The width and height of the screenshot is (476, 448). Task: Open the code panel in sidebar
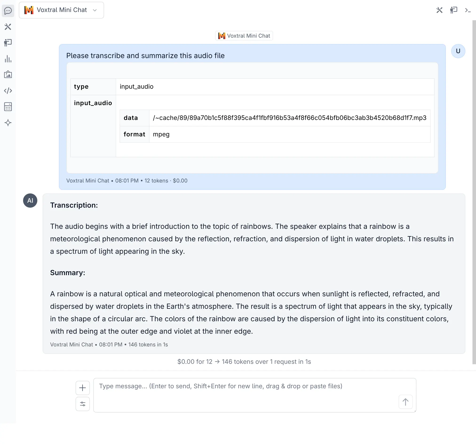[x=8, y=91]
